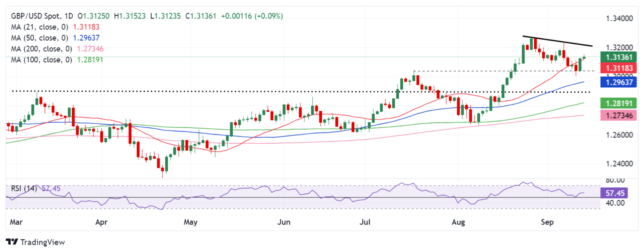Click the pink 1.27346 MA price tag
Screen dimensions: 644x252
click(x=619, y=115)
